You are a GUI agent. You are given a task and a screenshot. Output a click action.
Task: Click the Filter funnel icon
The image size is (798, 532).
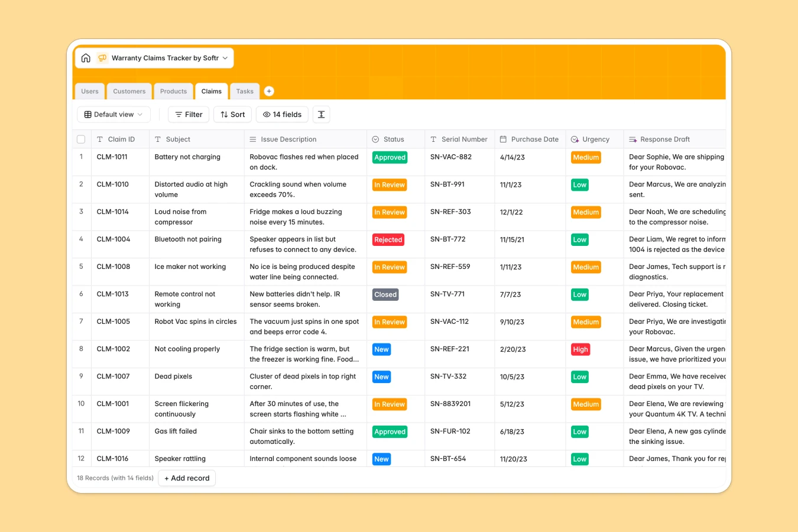(180, 114)
